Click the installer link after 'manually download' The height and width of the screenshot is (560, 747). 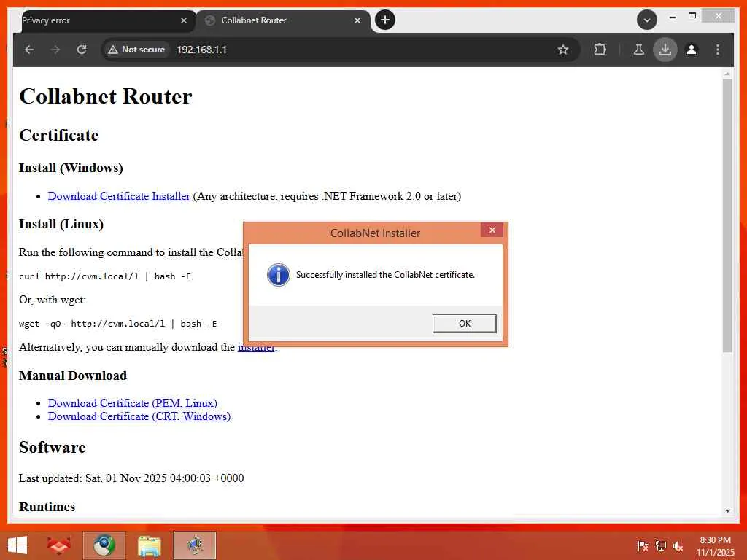(256, 347)
